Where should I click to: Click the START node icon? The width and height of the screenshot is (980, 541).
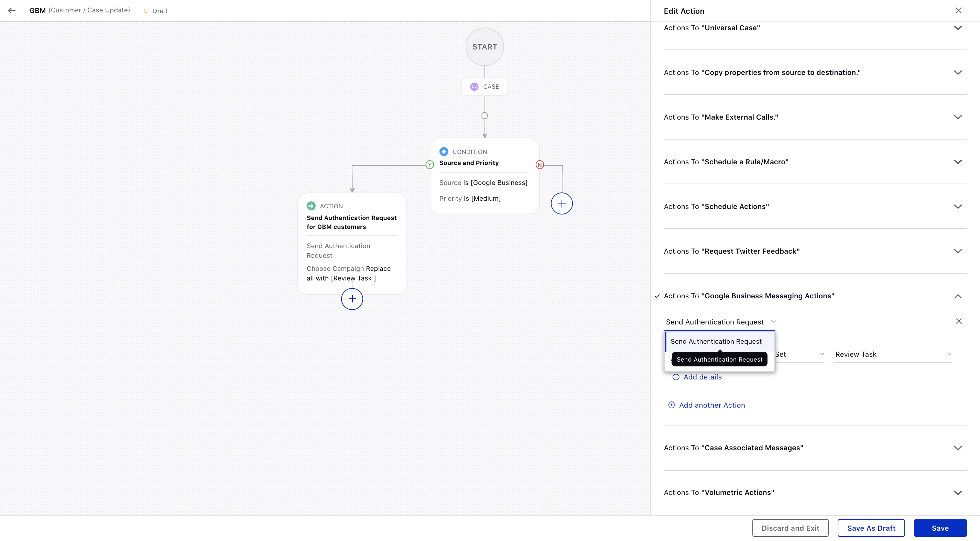pos(484,47)
